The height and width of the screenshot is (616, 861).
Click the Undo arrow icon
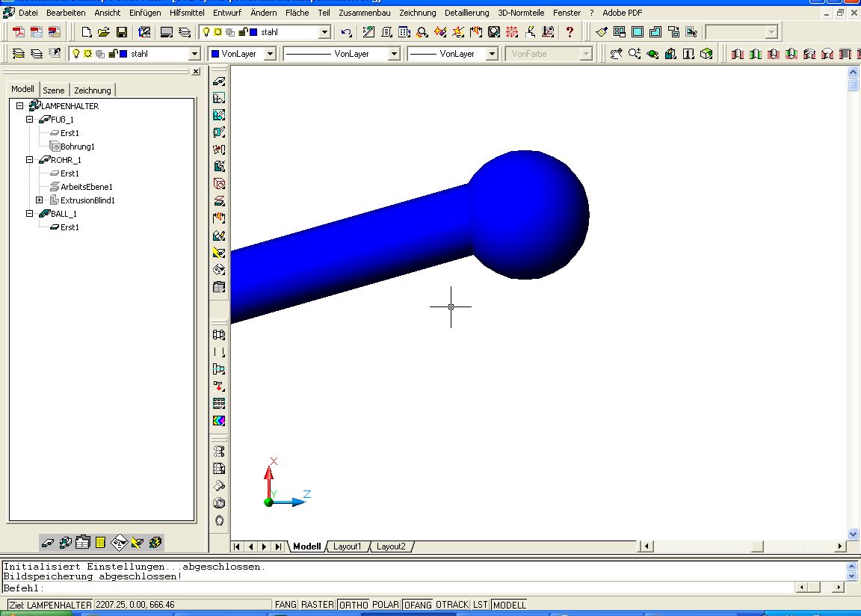pyautogui.click(x=346, y=32)
